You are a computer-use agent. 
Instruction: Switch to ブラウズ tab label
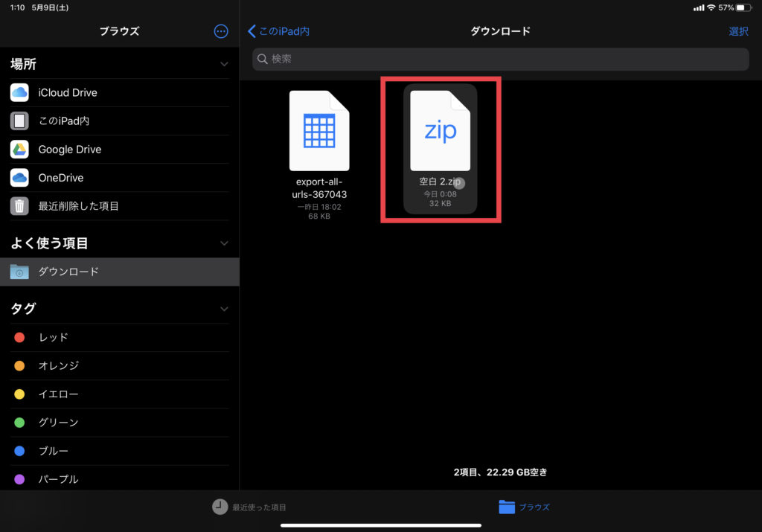[x=534, y=507]
